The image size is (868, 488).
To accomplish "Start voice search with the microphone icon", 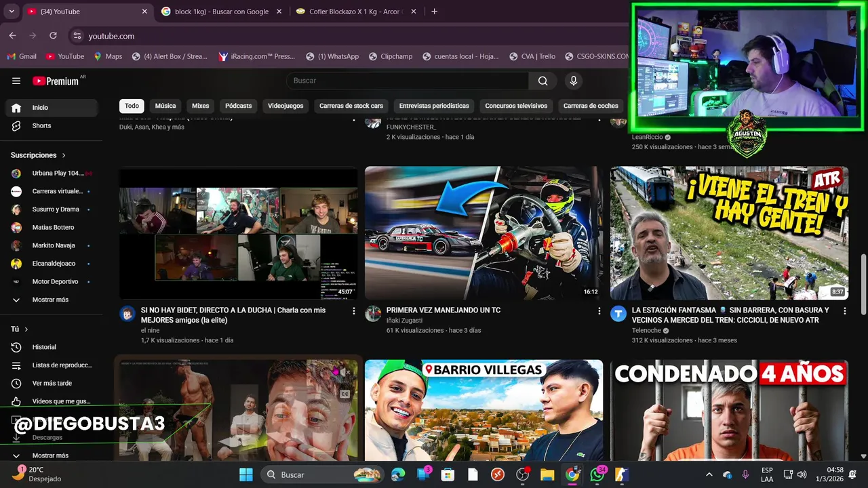I will coord(574,81).
